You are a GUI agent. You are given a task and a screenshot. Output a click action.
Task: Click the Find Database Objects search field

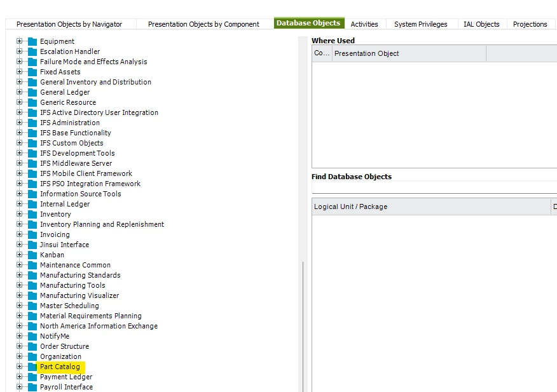(x=434, y=187)
